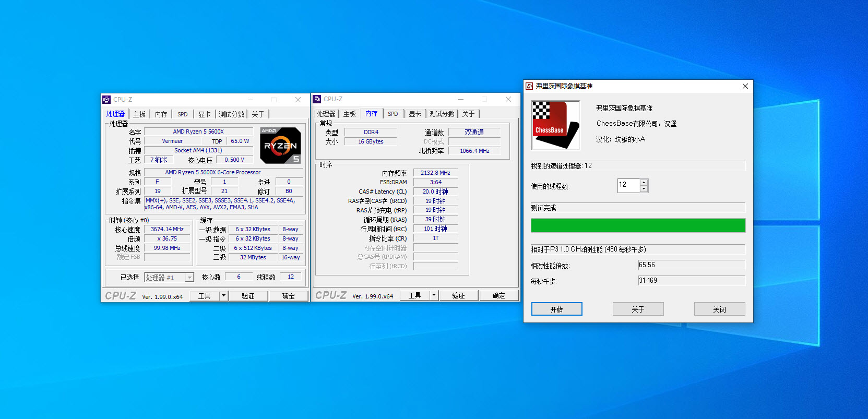The image size is (868, 419).
Task: Click the TDP value 65.0 W
Action: click(x=240, y=141)
